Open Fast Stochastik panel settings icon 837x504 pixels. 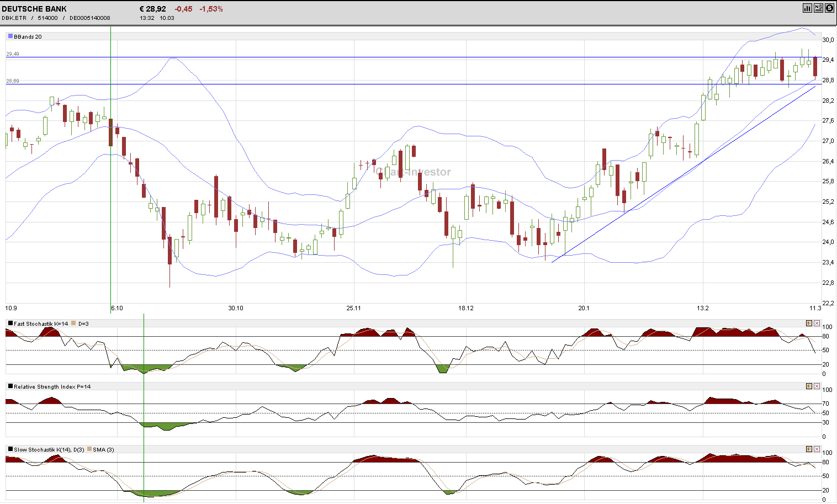[x=809, y=323]
